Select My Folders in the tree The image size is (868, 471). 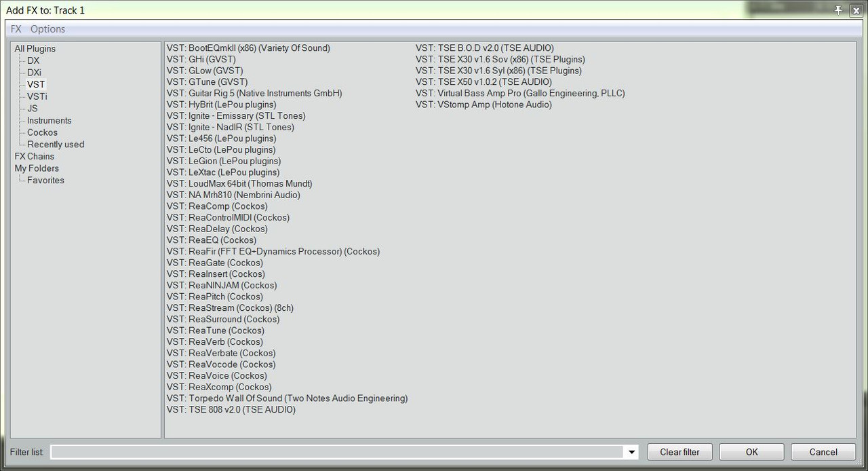pyautogui.click(x=37, y=168)
